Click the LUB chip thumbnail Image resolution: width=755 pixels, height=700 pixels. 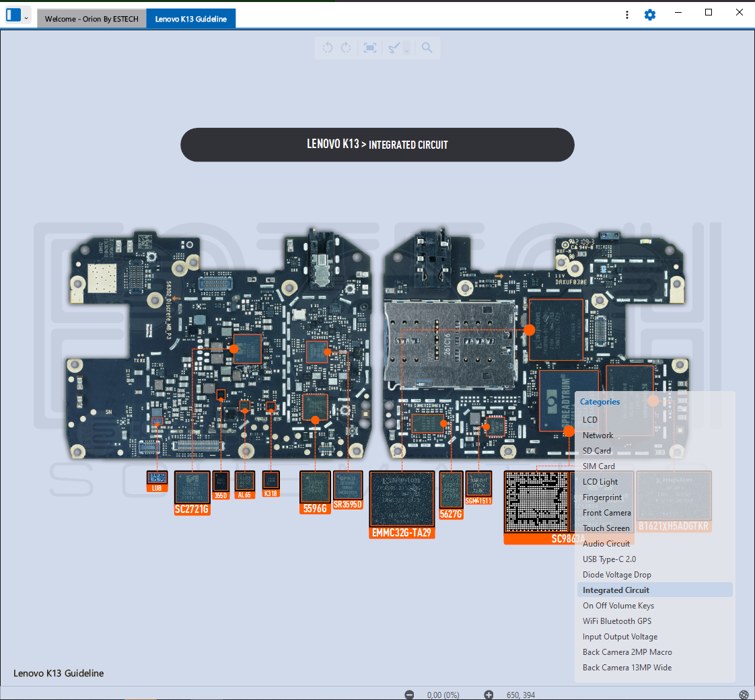(157, 481)
